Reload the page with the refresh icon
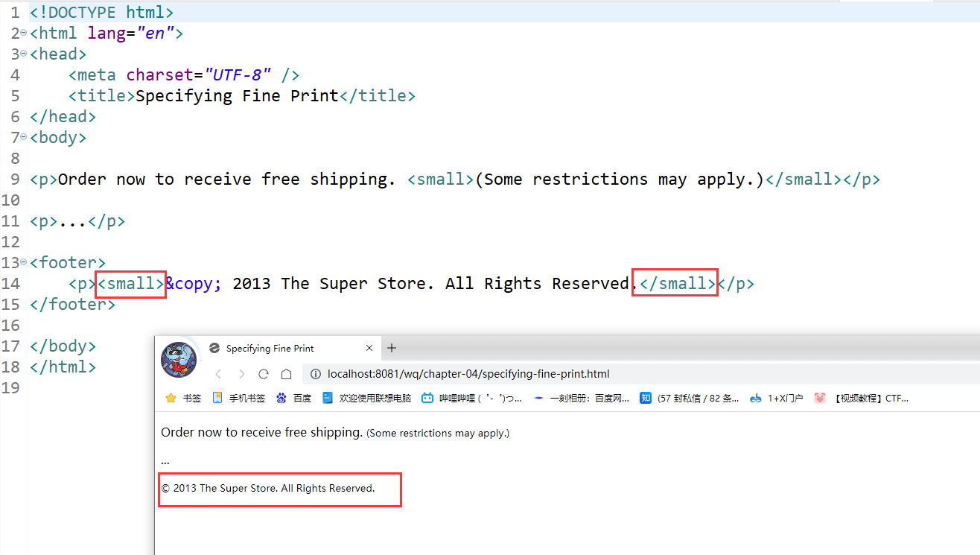 (263, 374)
